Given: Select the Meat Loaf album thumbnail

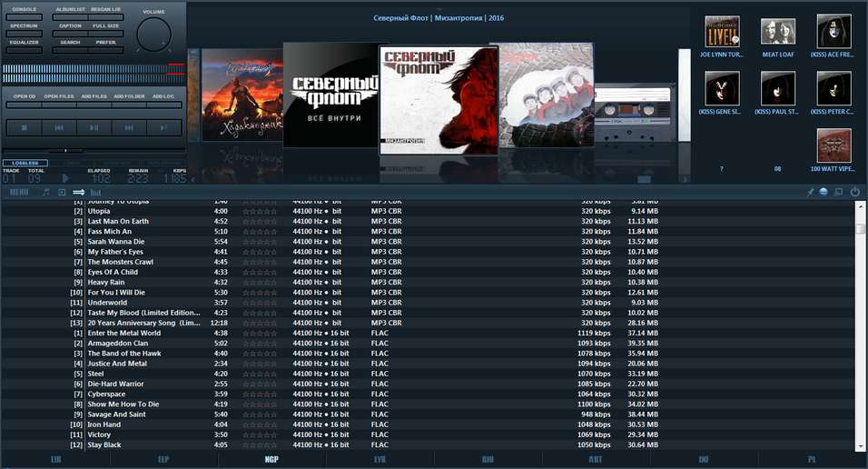Looking at the screenshot, I should click(x=778, y=32).
